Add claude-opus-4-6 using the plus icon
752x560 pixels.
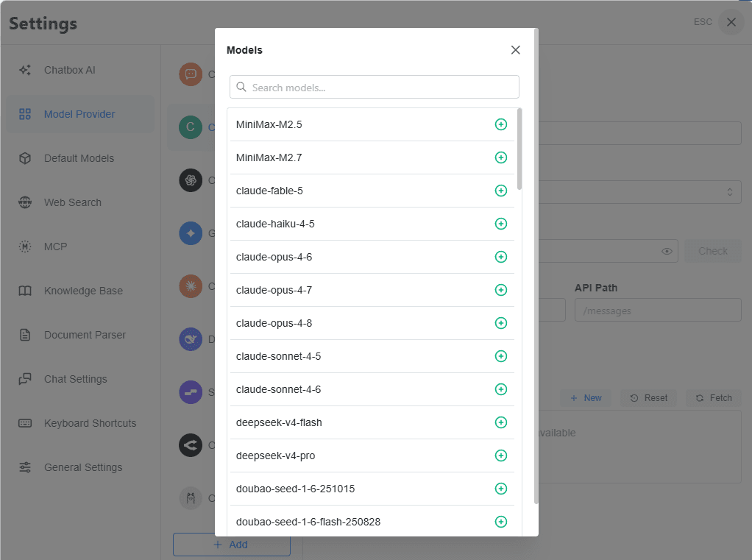click(500, 257)
